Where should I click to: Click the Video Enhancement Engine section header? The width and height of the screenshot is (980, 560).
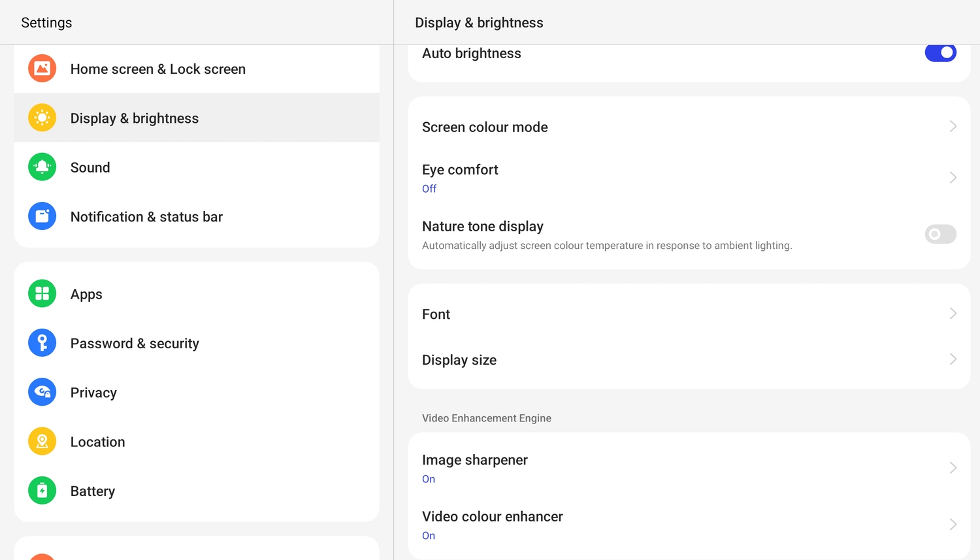486,418
